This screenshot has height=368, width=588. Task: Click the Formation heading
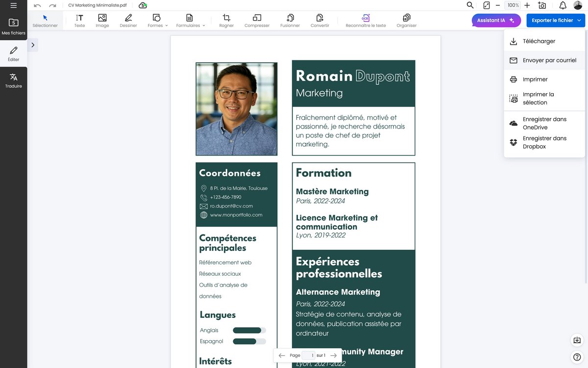[324, 173]
